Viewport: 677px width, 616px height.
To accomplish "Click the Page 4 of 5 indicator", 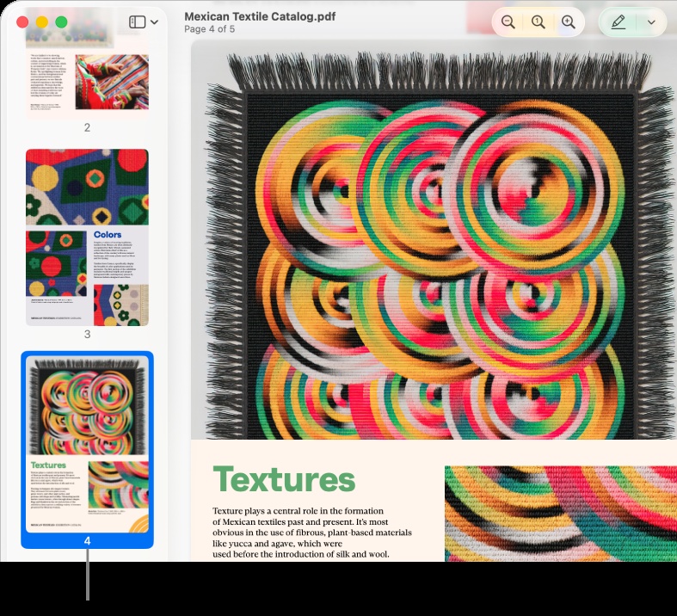I will [x=209, y=29].
